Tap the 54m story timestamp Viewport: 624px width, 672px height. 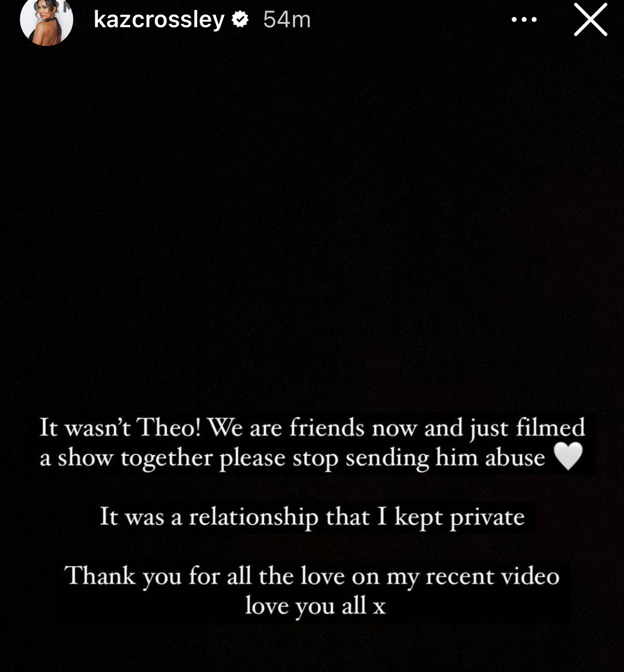287,20
